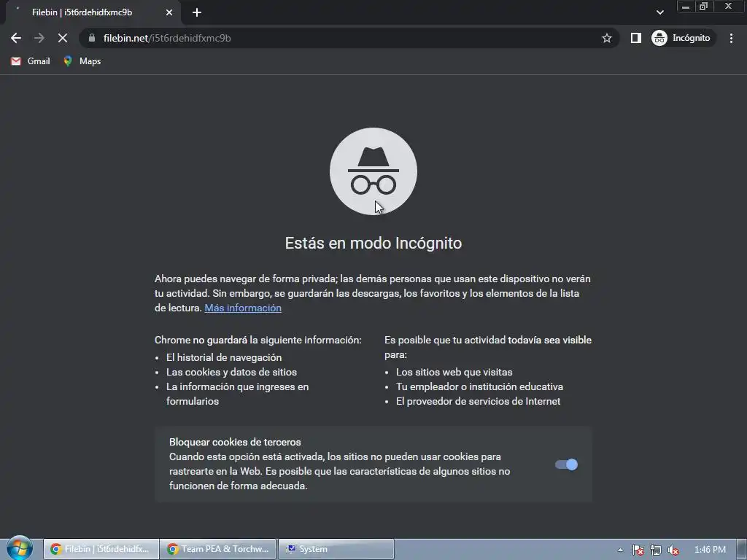
Task: Stop loading the page
Action: pyautogui.click(x=63, y=38)
